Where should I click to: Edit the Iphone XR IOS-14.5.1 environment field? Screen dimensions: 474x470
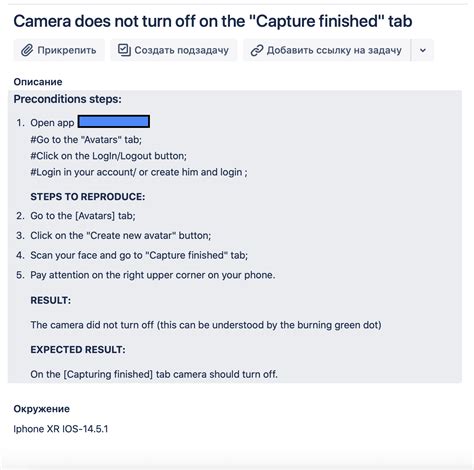click(x=61, y=429)
